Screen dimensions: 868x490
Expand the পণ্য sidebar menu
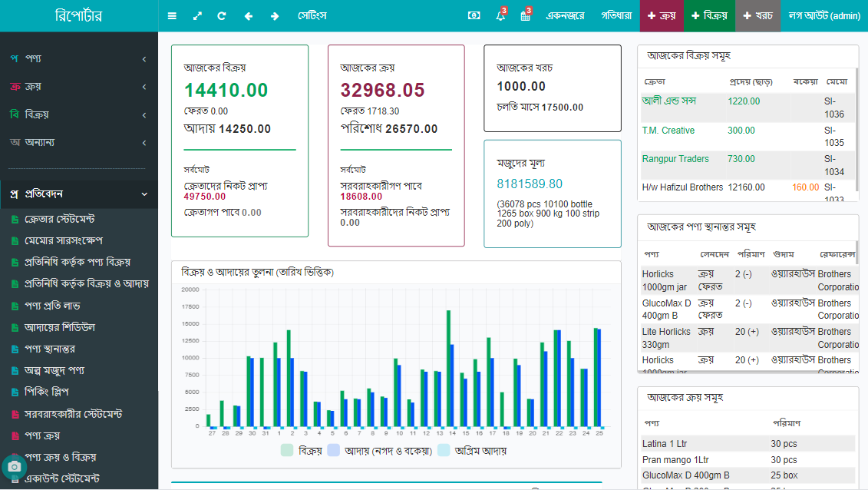78,59
